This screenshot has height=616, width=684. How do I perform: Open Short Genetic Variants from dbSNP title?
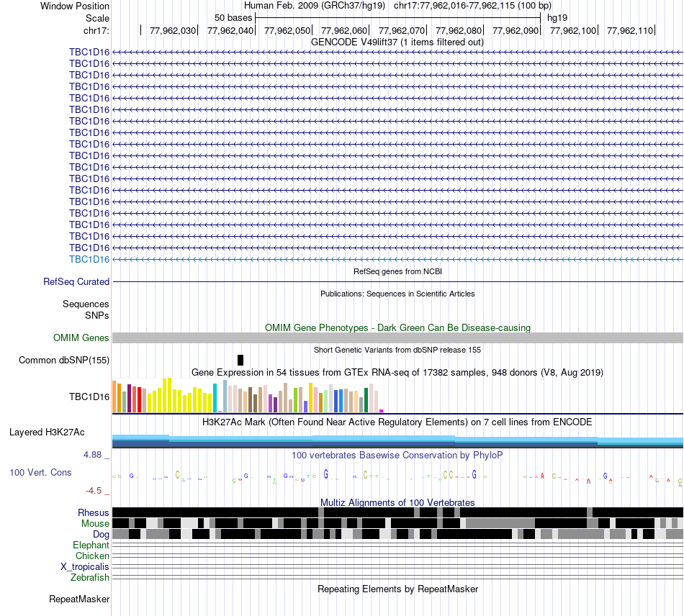point(397,350)
